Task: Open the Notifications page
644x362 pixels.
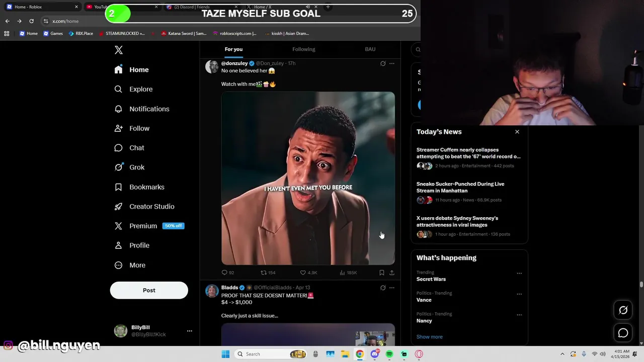Action: [142, 109]
